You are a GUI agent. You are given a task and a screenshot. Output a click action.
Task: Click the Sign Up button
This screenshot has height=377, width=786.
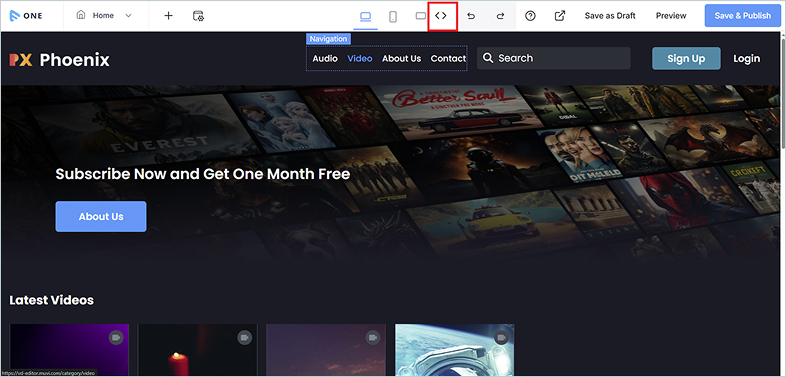click(x=686, y=59)
